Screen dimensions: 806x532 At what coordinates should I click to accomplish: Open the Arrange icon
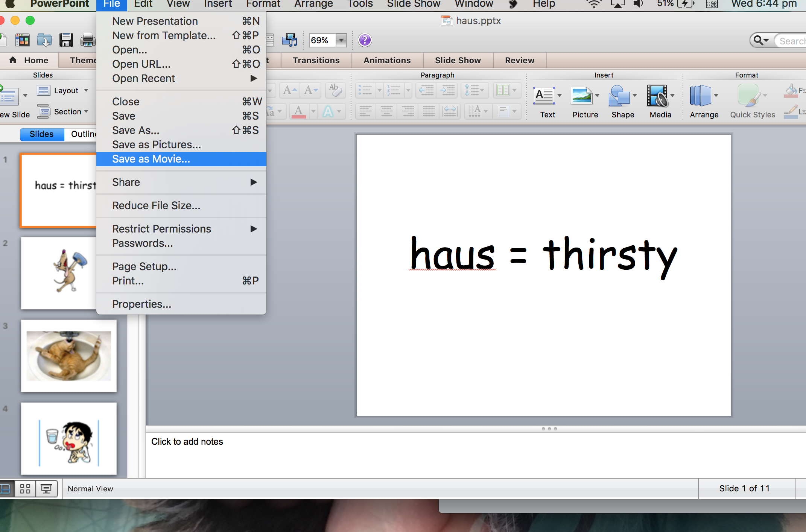700,96
